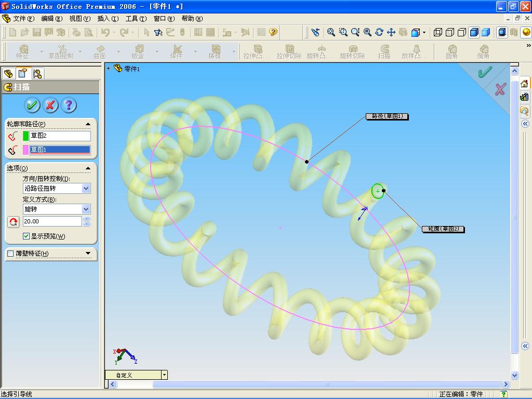
Task: Open the 窗口 menu
Action: (164, 18)
